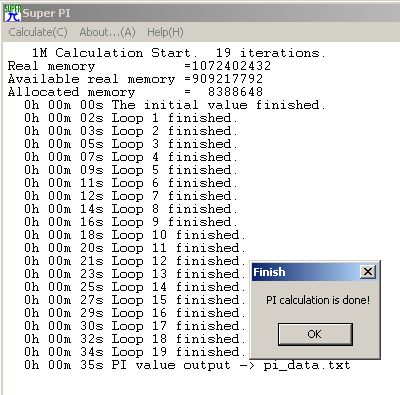
Task: Click the 'Loop 6 finished.' line
Action: click(131, 183)
